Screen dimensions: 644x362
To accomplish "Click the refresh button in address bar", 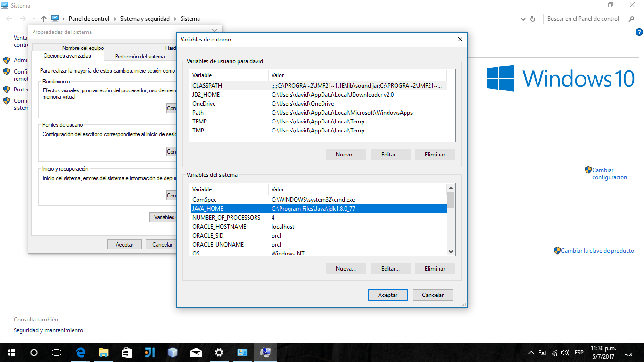I will click(533, 19).
